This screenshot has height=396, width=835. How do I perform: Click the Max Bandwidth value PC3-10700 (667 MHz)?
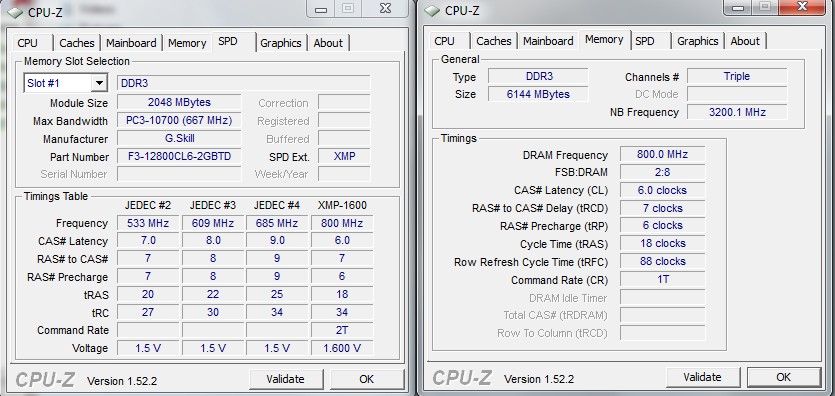[179, 120]
